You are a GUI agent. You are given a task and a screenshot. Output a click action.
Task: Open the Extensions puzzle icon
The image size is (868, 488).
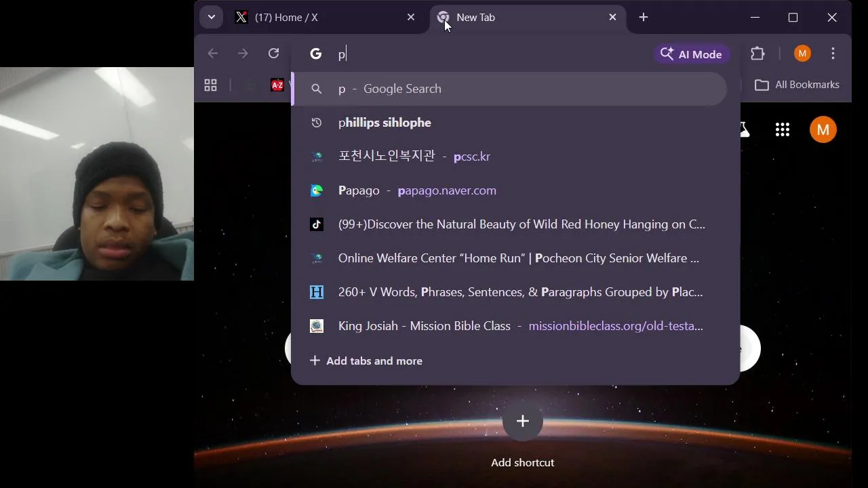point(757,54)
